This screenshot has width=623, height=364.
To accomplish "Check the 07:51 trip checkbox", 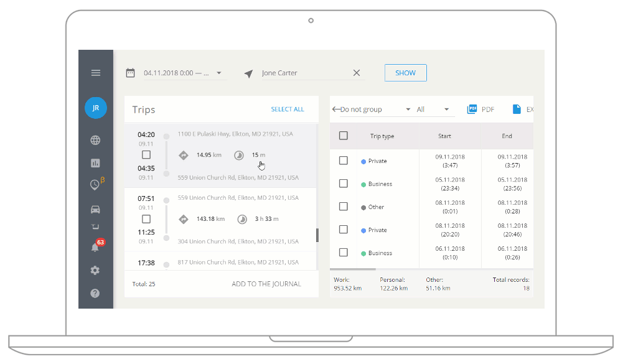I will [146, 219].
